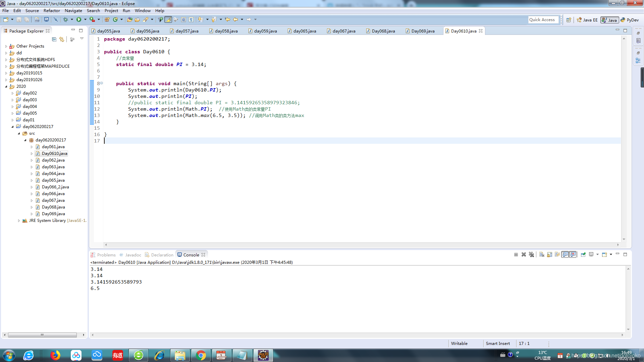This screenshot has height=362, width=644.
Task: Click the Open Type icon
Action: [x=129, y=20]
